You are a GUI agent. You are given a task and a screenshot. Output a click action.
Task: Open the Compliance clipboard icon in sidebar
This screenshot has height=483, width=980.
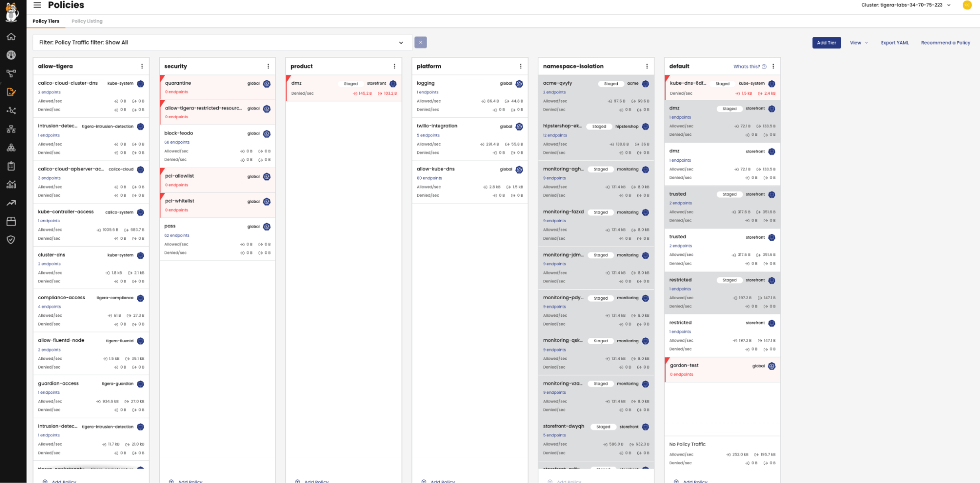click(x=11, y=166)
